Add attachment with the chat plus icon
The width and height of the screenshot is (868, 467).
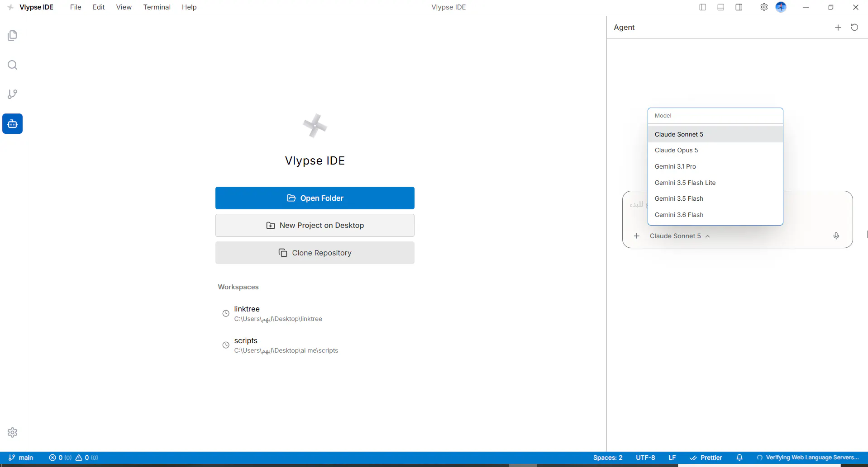coord(637,236)
